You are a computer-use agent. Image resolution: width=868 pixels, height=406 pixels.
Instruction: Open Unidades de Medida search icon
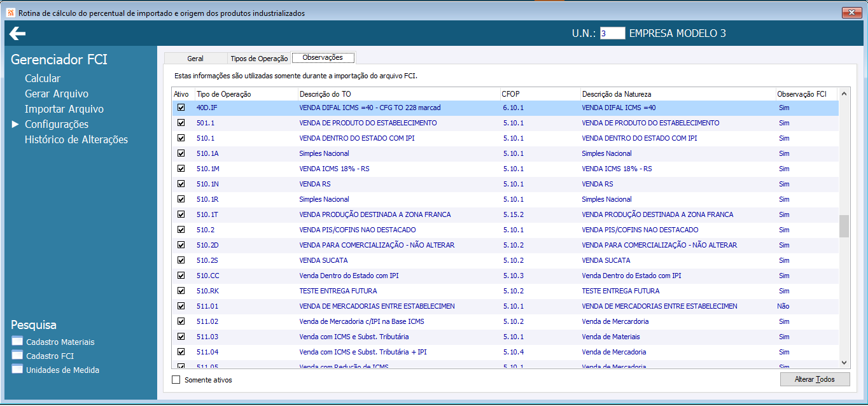(17, 369)
